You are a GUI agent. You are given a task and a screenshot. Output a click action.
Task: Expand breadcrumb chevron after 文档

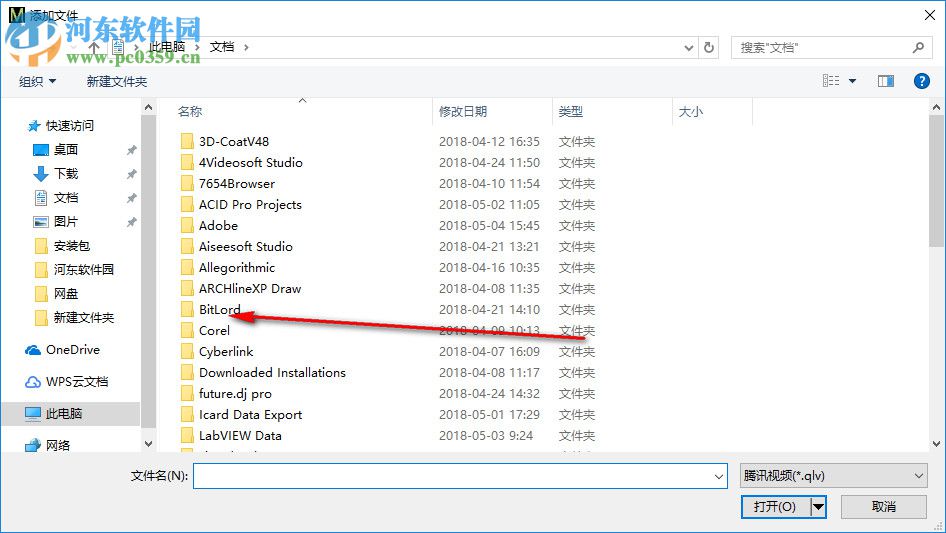tap(246, 47)
